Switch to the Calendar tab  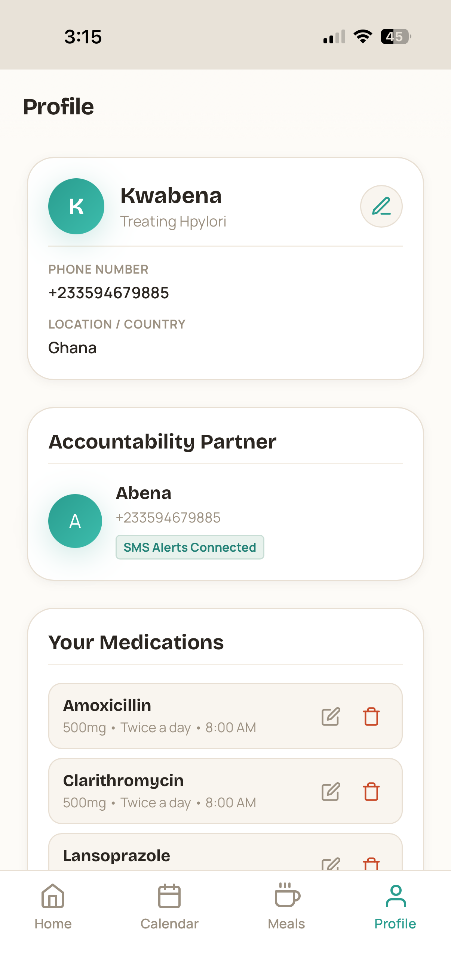169,907
